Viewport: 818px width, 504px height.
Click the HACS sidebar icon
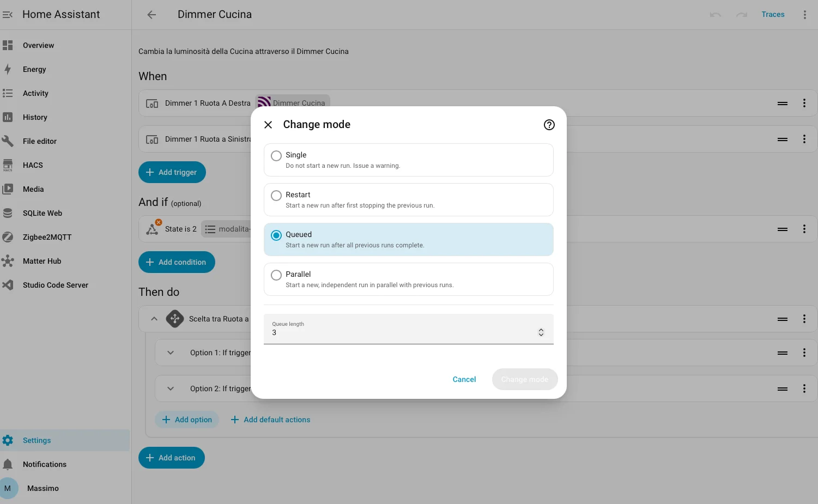coord(8,165)
